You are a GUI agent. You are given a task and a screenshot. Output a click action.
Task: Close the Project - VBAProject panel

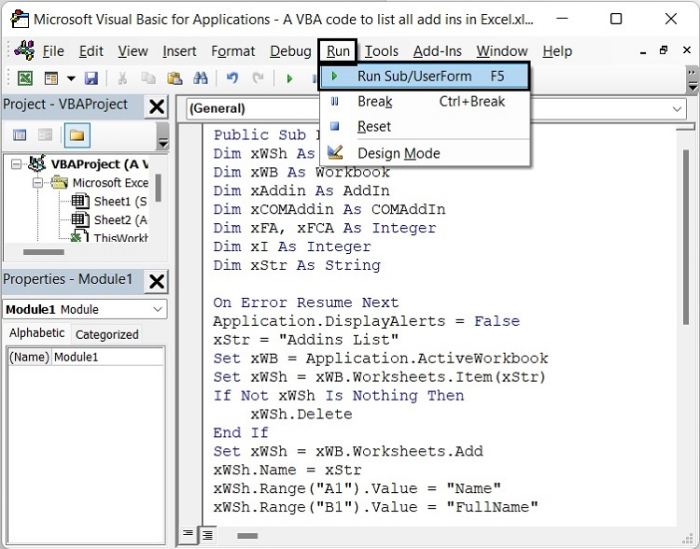[x=156, y=107]
